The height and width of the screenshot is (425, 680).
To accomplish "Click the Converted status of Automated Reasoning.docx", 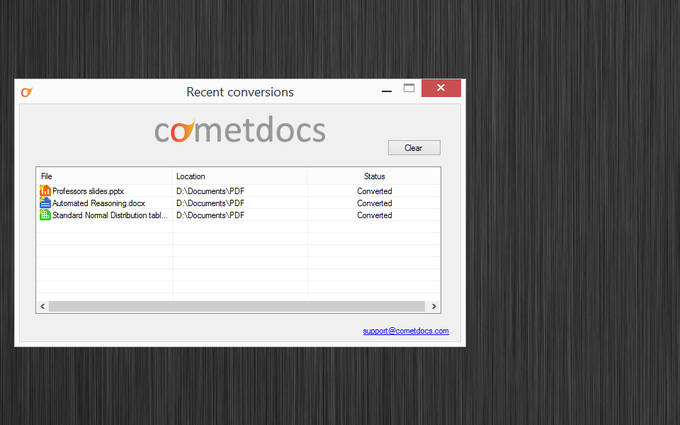I will click(374, 203).
